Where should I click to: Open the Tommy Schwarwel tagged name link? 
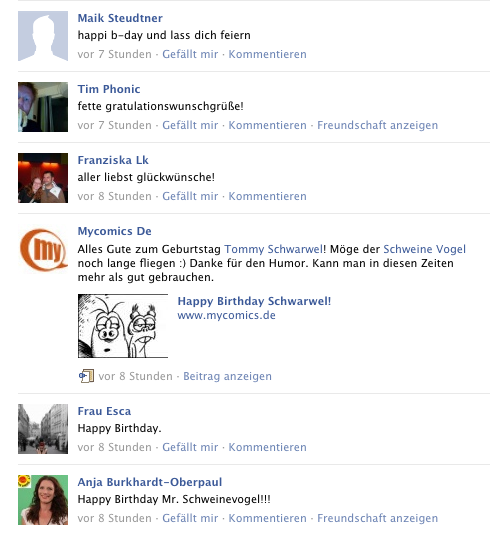click(x=273, y=249)
